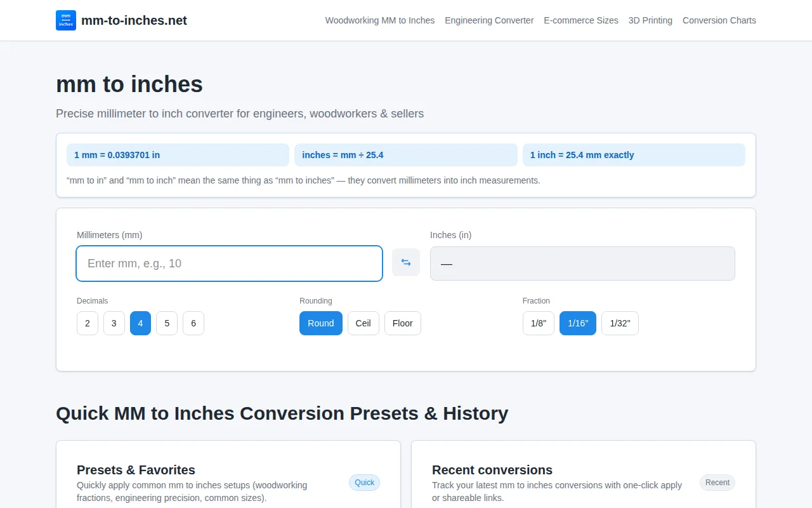Click the Fraction label
Image resolution: width=812 pixels, height=508 pixels.
pos(536,301)
